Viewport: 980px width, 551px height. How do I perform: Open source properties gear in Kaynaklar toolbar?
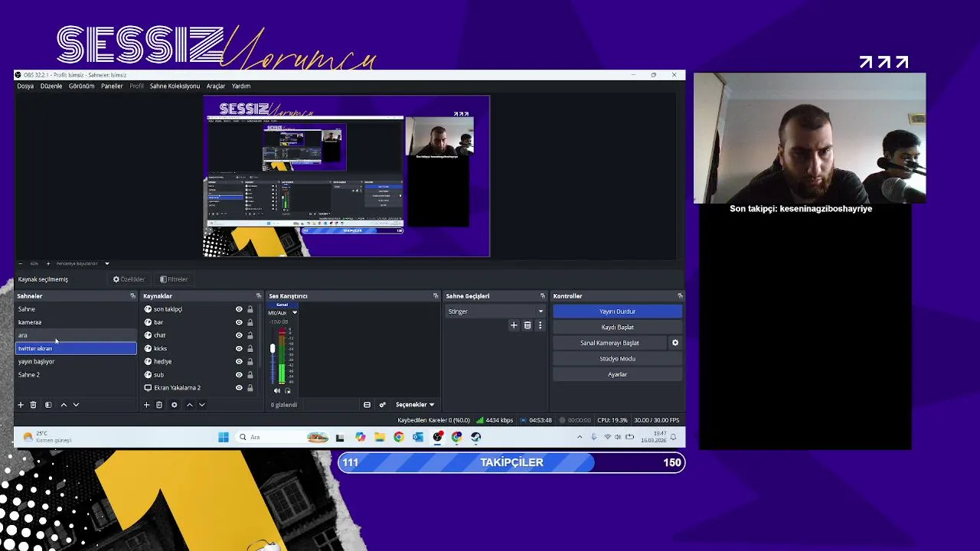(x=174, y=405)
